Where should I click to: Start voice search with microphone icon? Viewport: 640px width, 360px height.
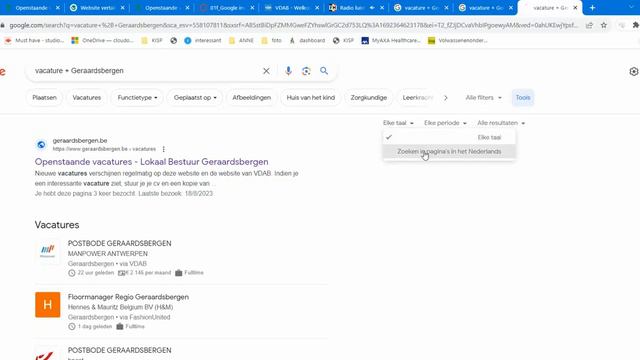288,71
